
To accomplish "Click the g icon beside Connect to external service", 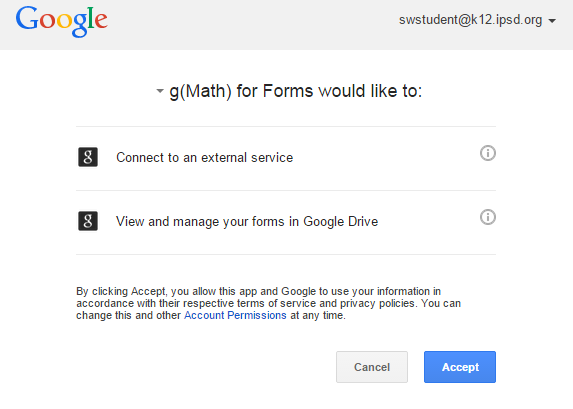I will point(88,157).
